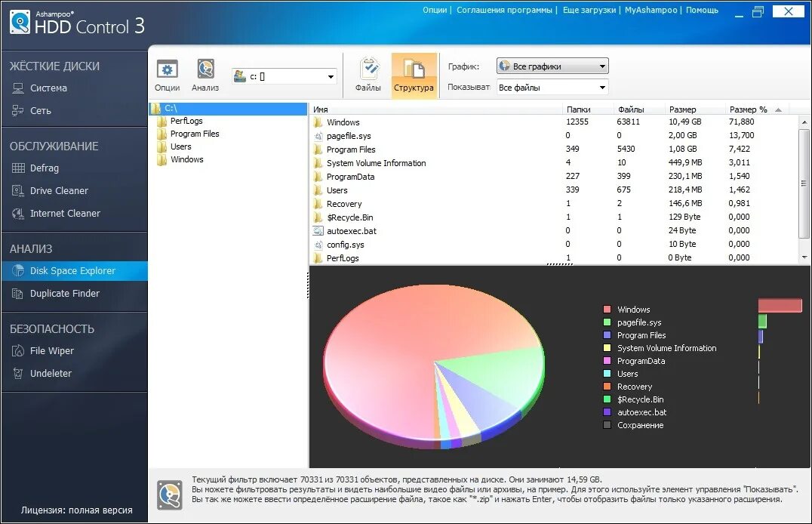Click the scroll up arrow of file list
Image resolution: width=812 pixels, height=524 pixels.
pos(804,122)
